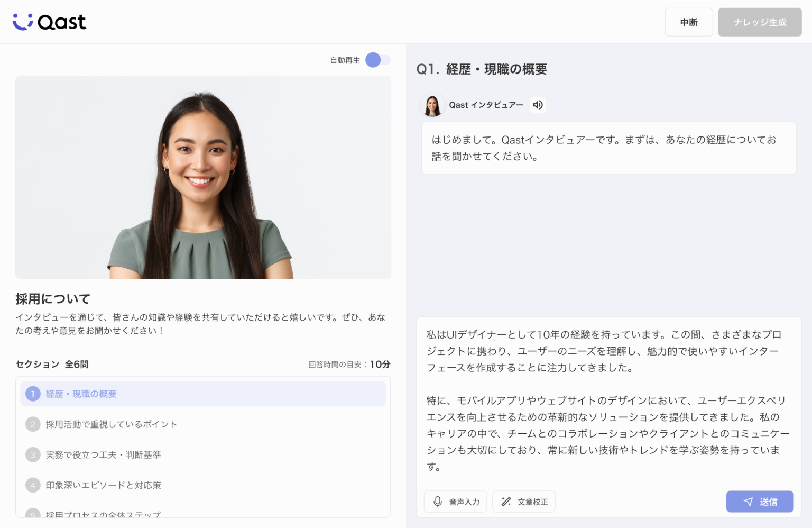Turn off the 自動再生 autoplay toggle
The height and width of the screenshot is (528, 812).
[378, 60]
